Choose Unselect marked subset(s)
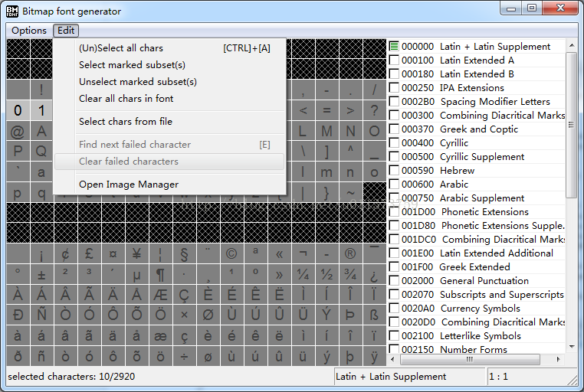The image size is (584, 392). pyautogui.click(x=169, y=81)
